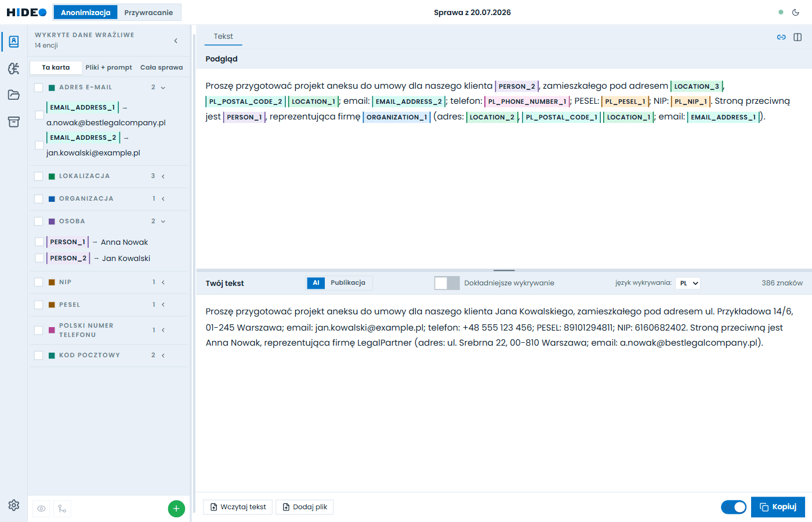Click the Wczytaj tekst button
This screenshot has height=522, width=812.
click(x=238, y=507)
